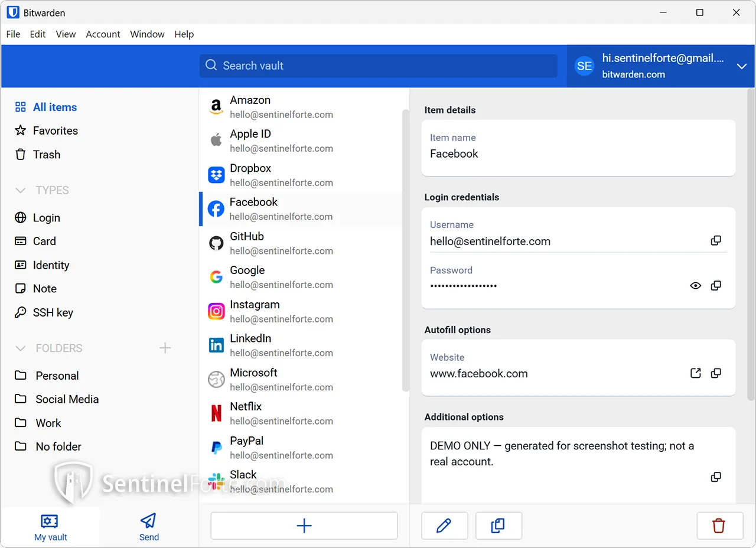Add a new folder with the plus icon
Image resolution: width=756 pixels, height=548 pixels.
165,348
